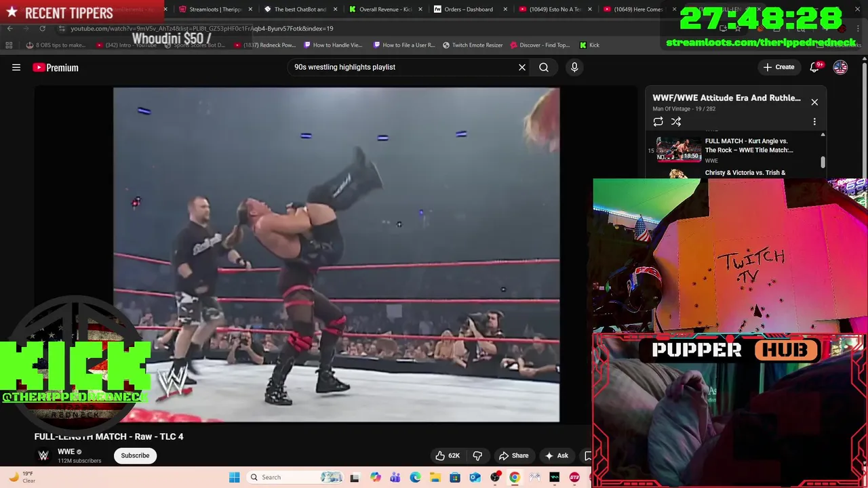Image resolution: width=868 pixels, height=488 pixels.
Task: Go back in browser history
Action: click(x=9, y=28)
